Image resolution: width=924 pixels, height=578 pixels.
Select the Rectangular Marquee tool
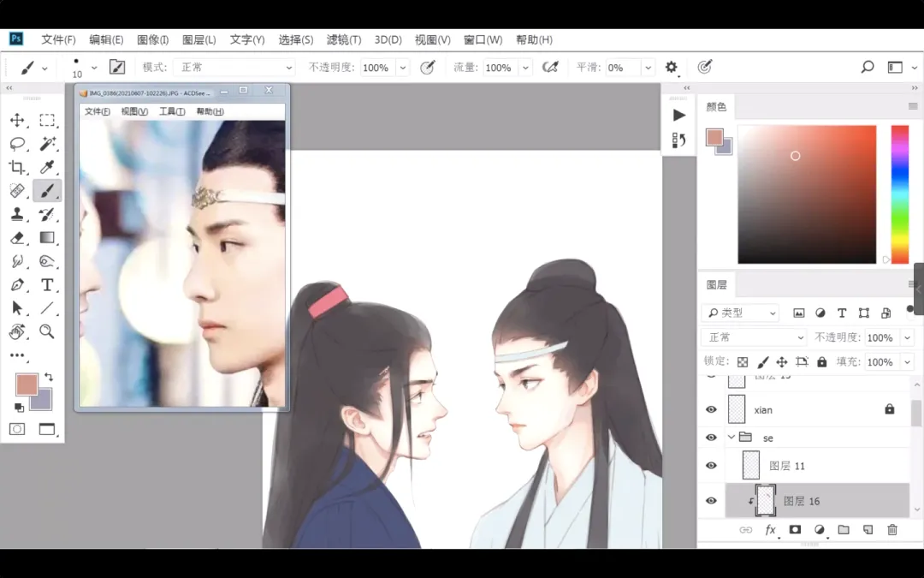tap(47, 121)
